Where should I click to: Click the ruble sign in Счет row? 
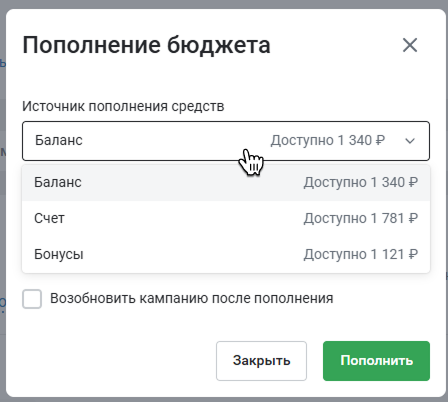(413, 218)
